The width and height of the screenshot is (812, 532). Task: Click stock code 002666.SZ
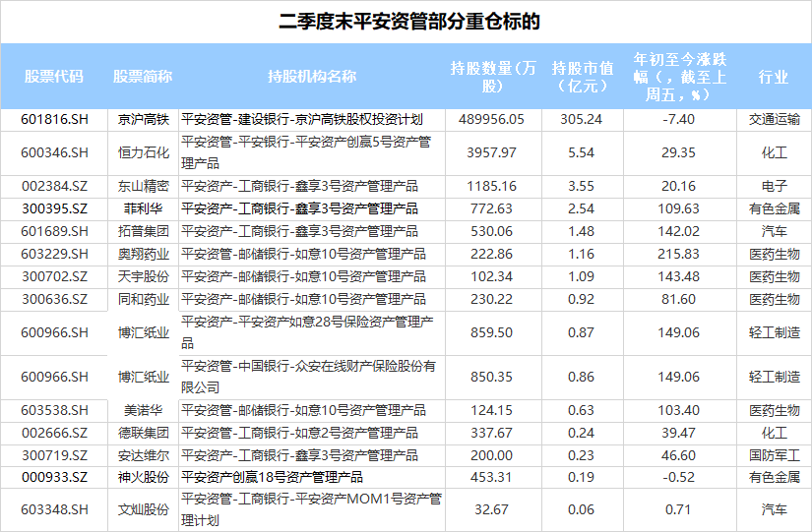pos(54,433)
